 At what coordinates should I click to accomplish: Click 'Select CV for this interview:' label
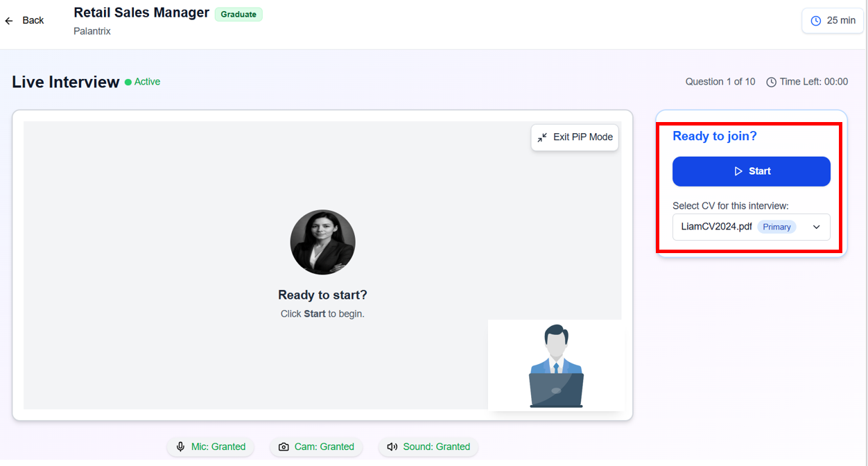coord(731,206)
